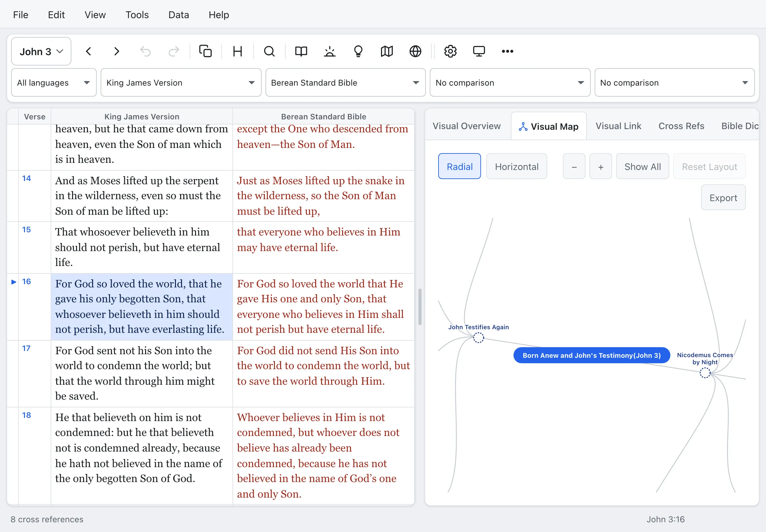
Task: Click the undo arrow icon
Action: click(x=145, y=51)
